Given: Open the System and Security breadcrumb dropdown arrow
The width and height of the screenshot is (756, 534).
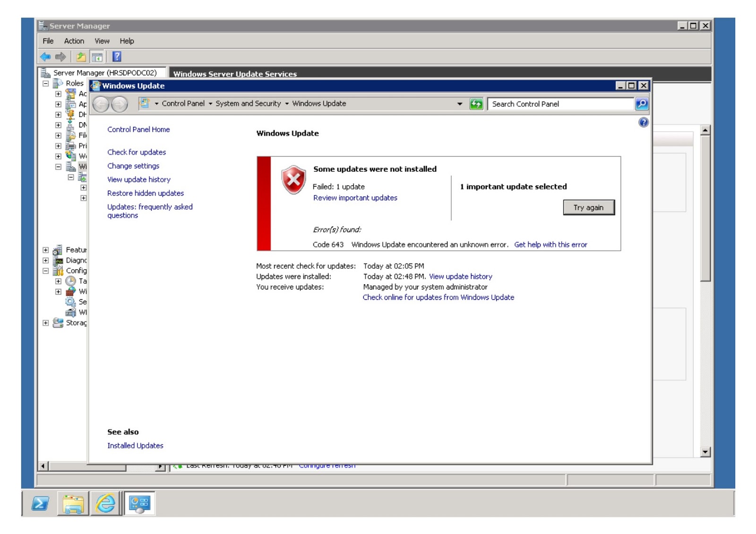Looking at the screenshot, I should tap(287, 104).
